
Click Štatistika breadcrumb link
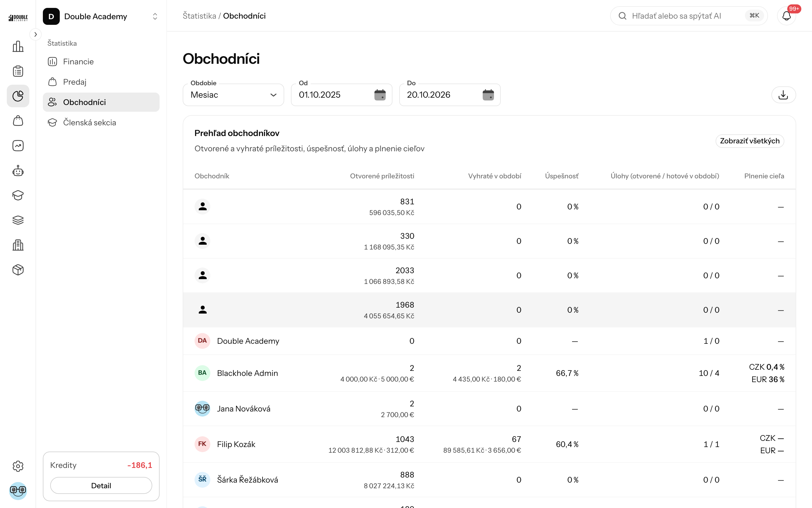(199, 16)
